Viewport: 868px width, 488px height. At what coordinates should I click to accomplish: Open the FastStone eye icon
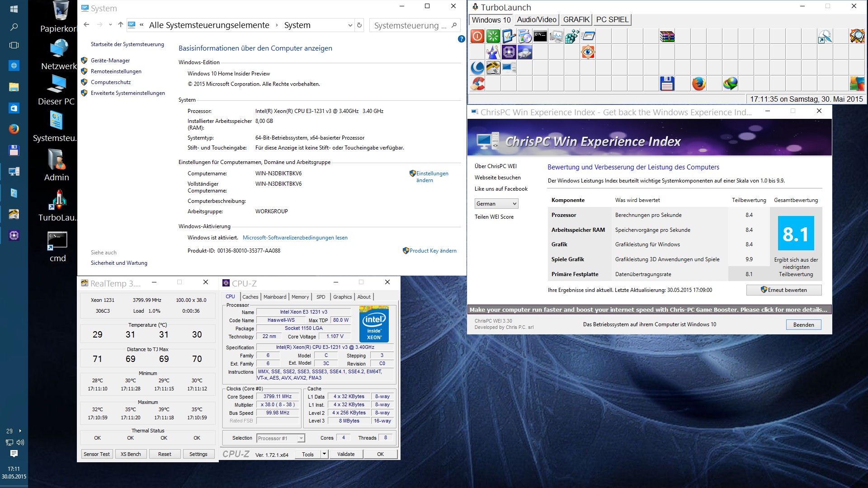point(588,52)
